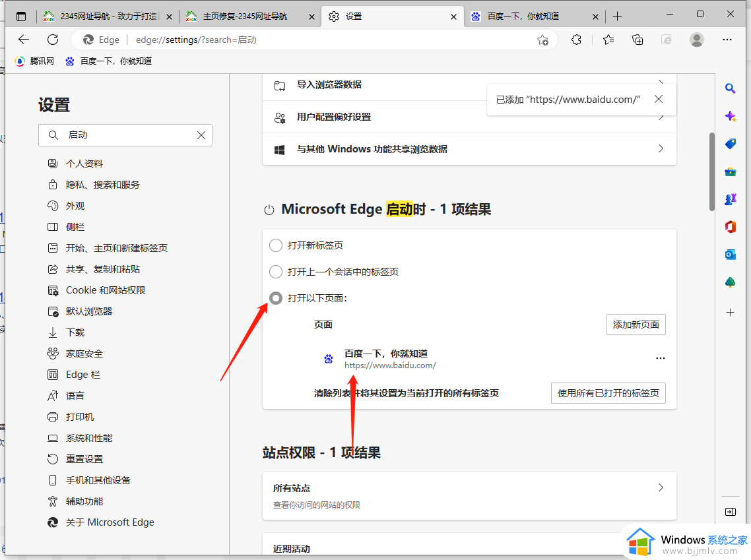Click the settings page vertical scrollbar
This screenshot has height=560, width=751.
coord(711,171)
